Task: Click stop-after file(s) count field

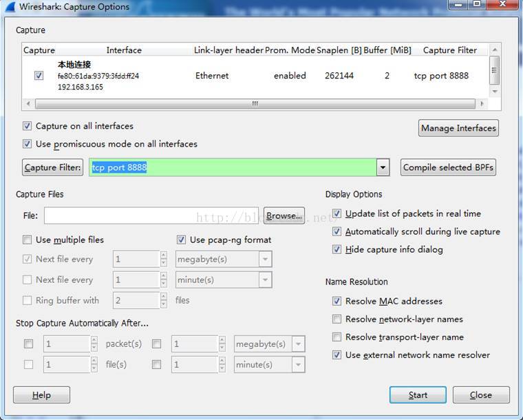Action: click(67, 364)
